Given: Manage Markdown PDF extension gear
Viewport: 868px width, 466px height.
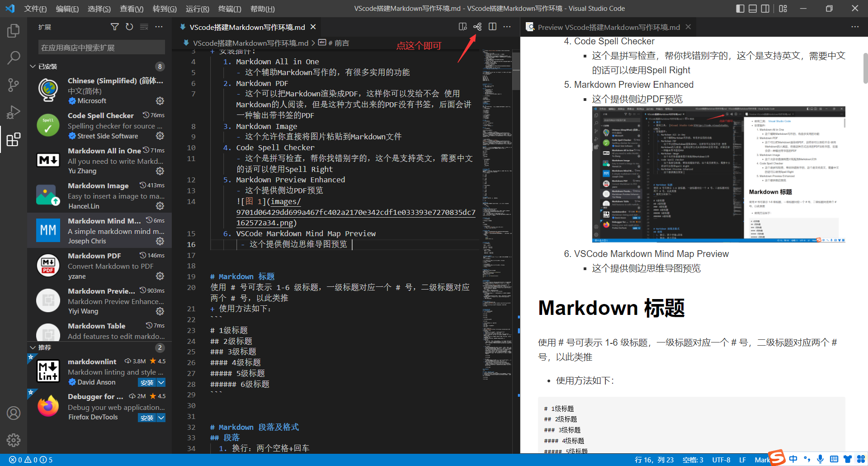Looking at the screenshot, I should (160, 276).
